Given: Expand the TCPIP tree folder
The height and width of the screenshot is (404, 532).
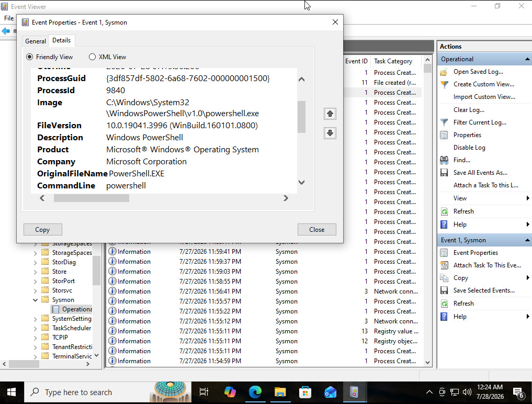Looking at the screenshot, I should pos(35,338).
